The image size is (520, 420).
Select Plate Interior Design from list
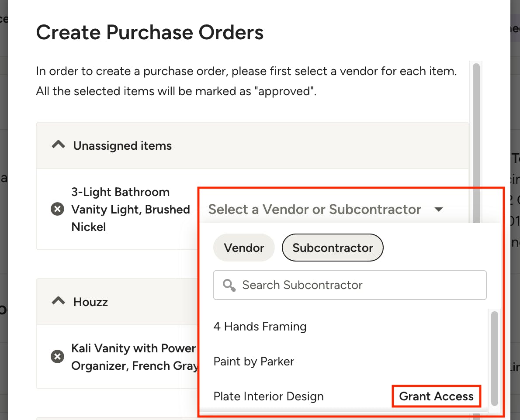click(269, 396)
